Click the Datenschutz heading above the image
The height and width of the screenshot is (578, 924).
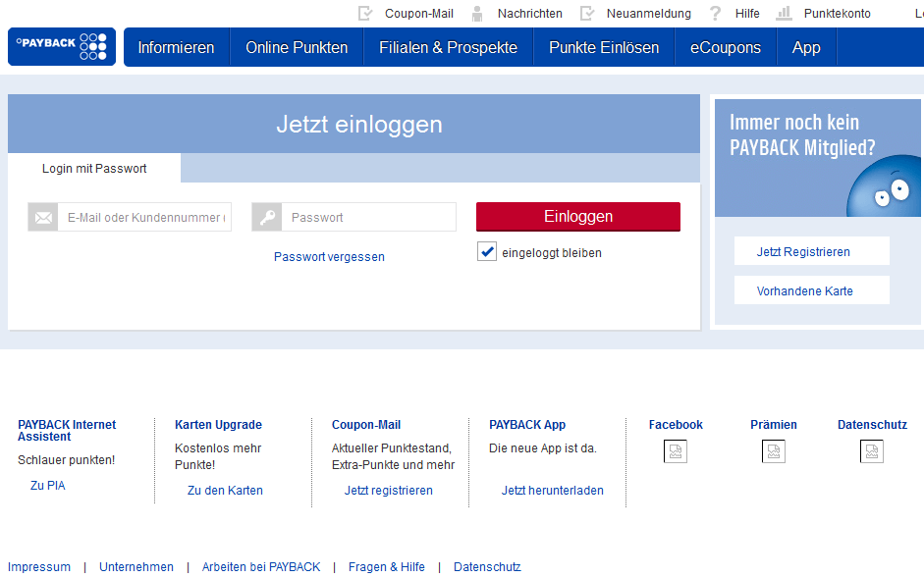coord(872,425)
